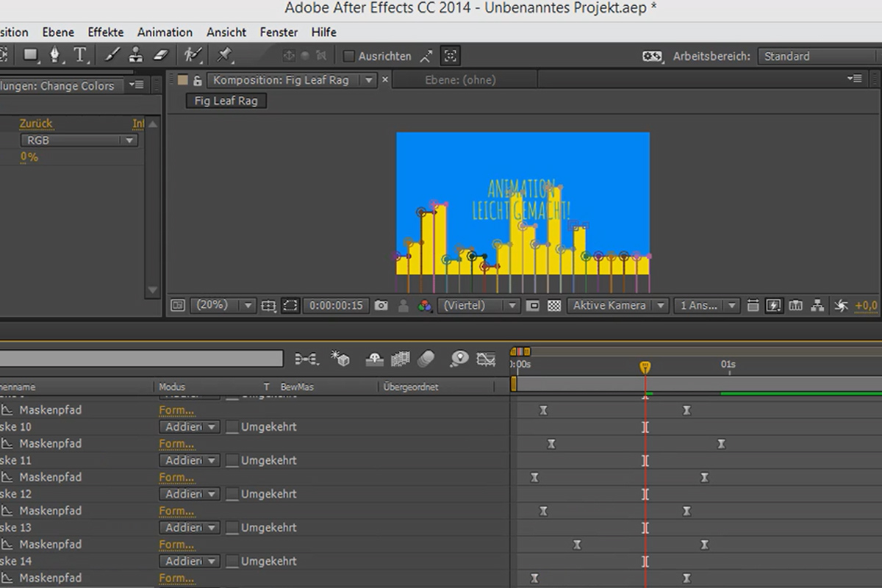882x588 pixels.
Task: Toggle mask and shape path visibility icon
Action: click(290, 305)
